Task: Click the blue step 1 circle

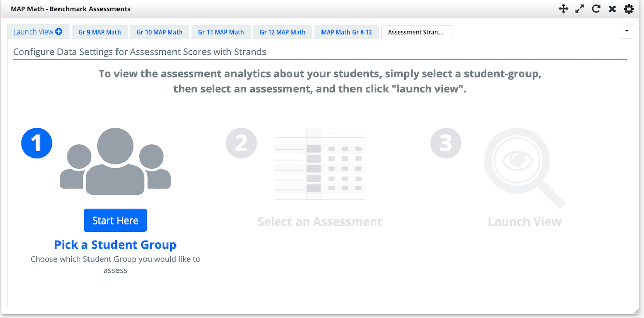Action: [36, 143]
